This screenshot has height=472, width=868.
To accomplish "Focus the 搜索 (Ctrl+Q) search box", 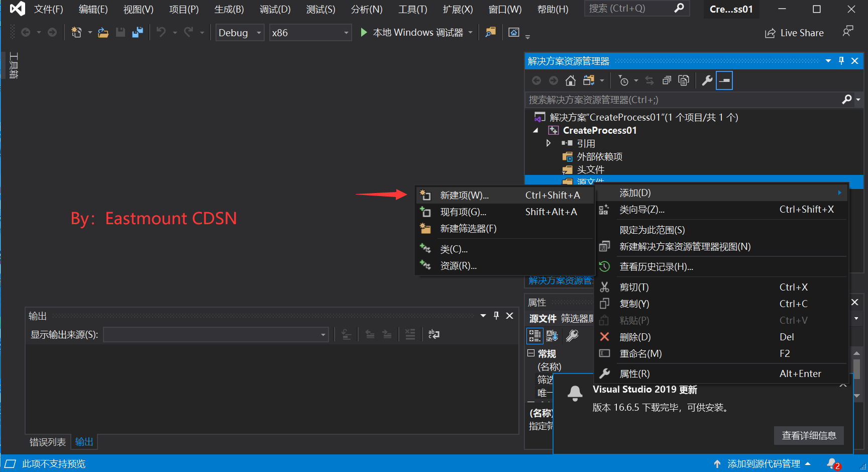I will click(636, 9).
